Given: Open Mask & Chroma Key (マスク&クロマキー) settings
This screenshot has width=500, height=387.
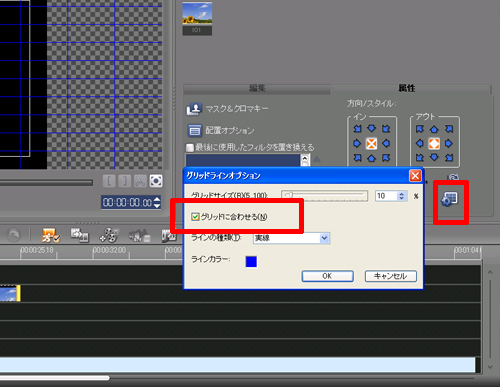Looking at the screenshot, I should 227,109.
